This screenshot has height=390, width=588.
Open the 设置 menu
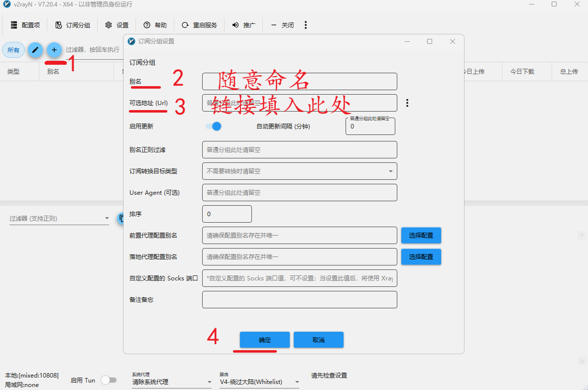[117, 25]
